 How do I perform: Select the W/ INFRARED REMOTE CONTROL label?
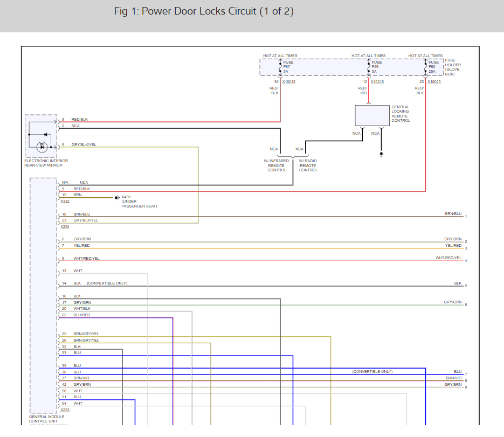(x=277, y=165)
